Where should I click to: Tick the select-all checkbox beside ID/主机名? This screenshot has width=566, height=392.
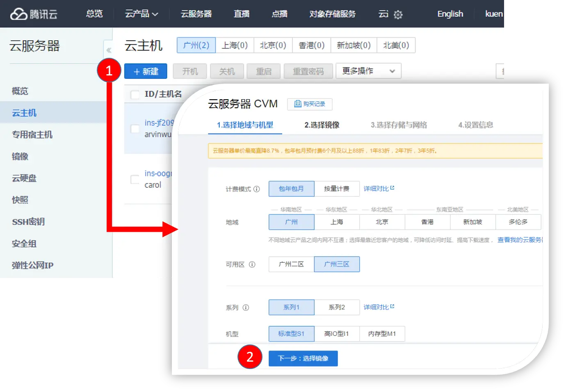135,94
